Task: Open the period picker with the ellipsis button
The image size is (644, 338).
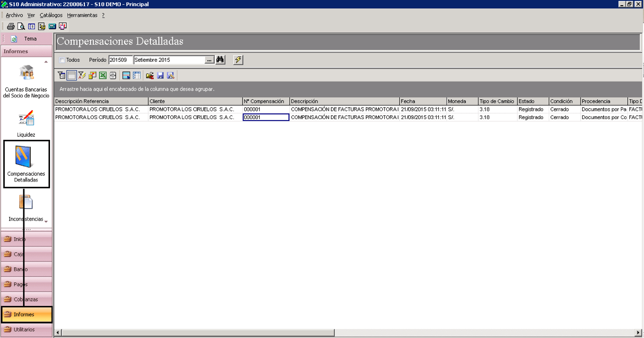Action: pos(209,60)
